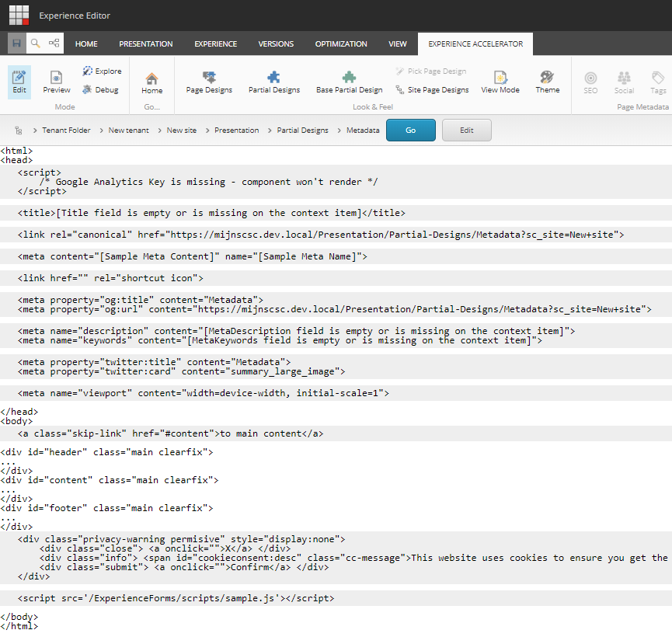Click the div id="content" line
This screenshot has width=672, height=637.
(110, 480)
